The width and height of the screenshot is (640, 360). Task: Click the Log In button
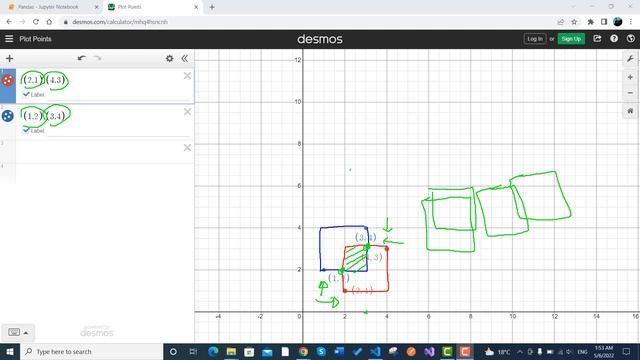(x=535, y=39)
